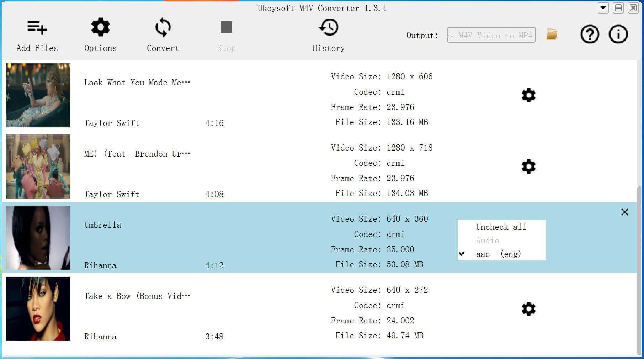
Task: Start conversion with Convert icon
Action: coord(163,27)
